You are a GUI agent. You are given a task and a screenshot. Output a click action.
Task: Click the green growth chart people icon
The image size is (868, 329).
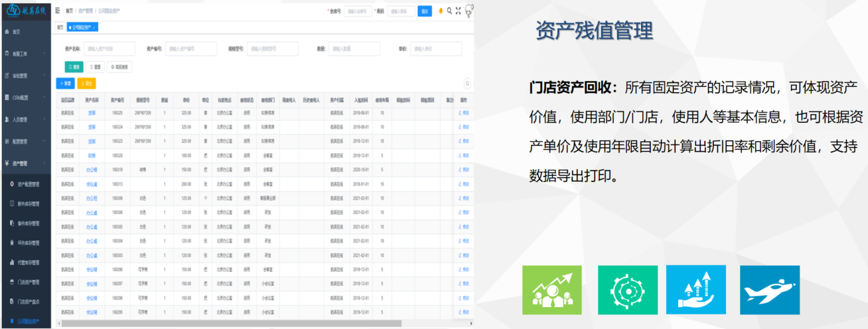(x=551, y=290)
